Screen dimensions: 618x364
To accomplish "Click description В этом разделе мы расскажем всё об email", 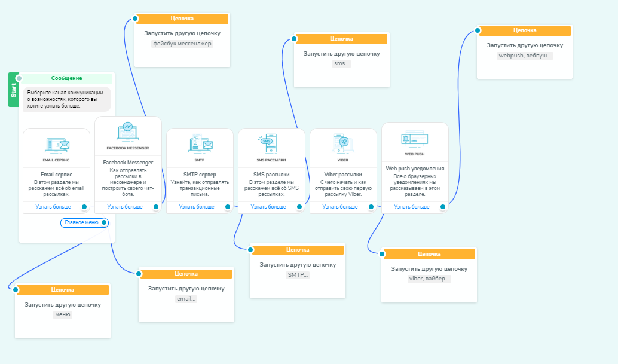I will point(56,188).
